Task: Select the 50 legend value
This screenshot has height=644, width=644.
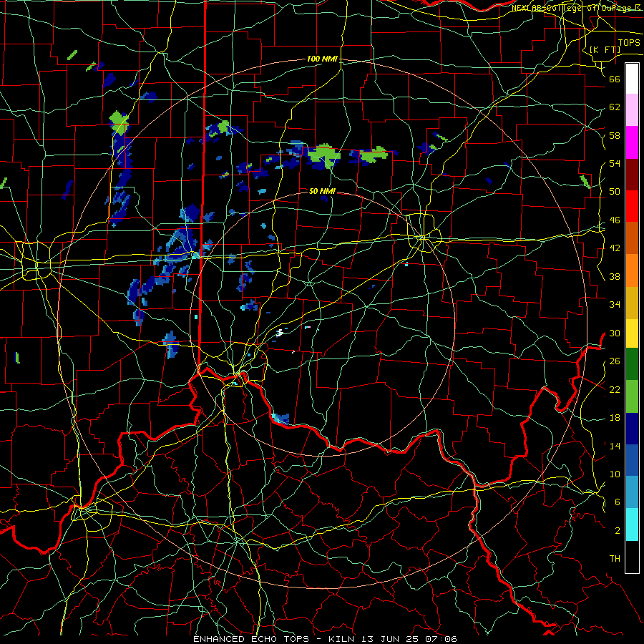Action: (615, 192)
